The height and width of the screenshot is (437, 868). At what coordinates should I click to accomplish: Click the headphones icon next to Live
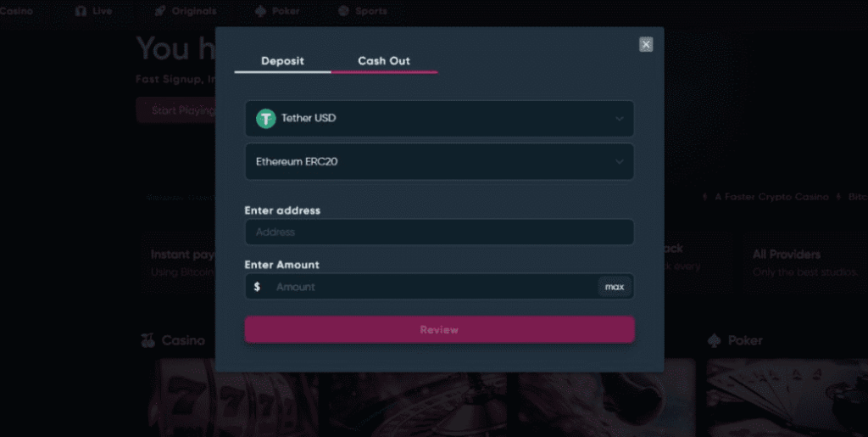(x=81, y=11)
